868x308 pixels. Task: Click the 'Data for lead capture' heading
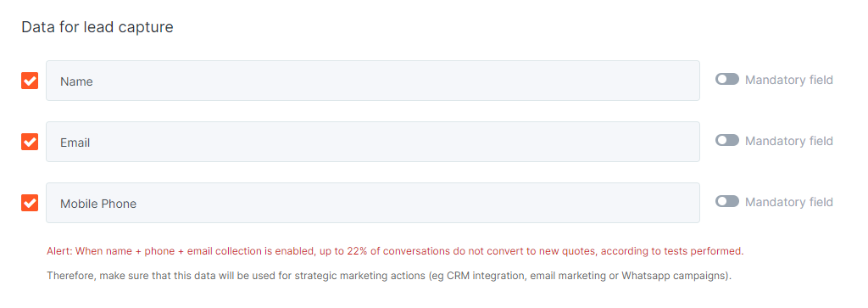click(97, 27)
